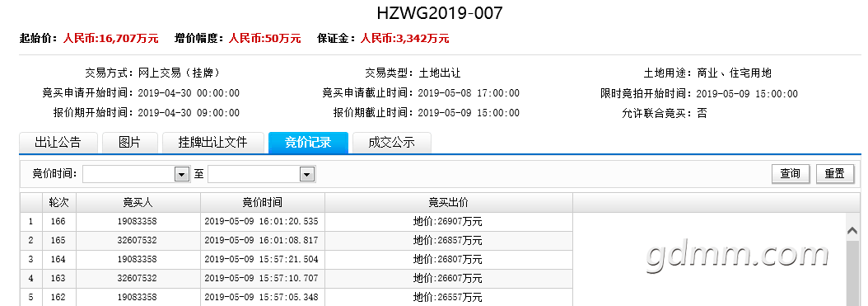Click bid time 15:57:10.707
This screenshot has width=868, height=306.
[261, 278]
